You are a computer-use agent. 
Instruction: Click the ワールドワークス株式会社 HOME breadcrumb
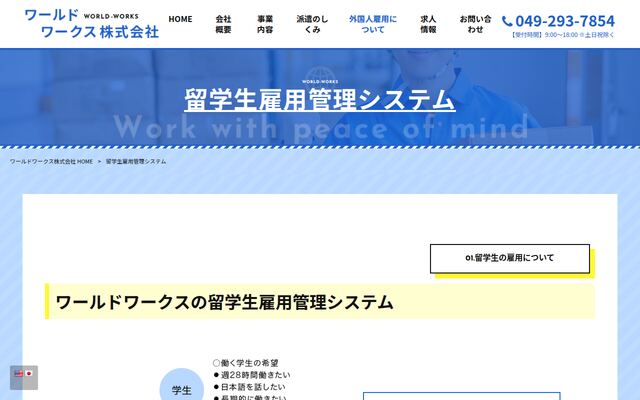click(x=51, y=162)
